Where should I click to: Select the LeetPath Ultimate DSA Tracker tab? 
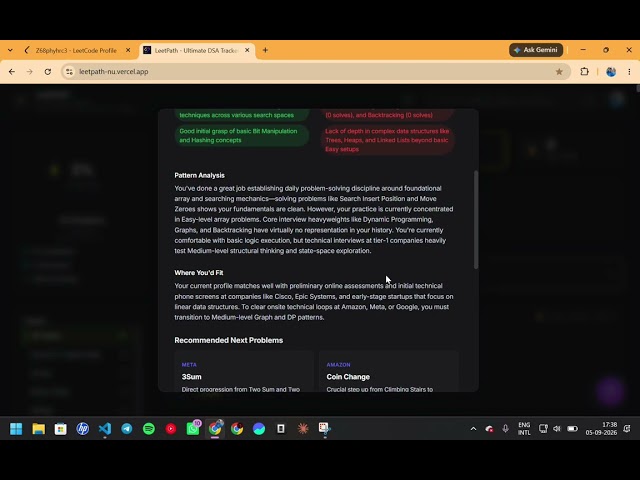pyautogui.click(x=197, y=51)
